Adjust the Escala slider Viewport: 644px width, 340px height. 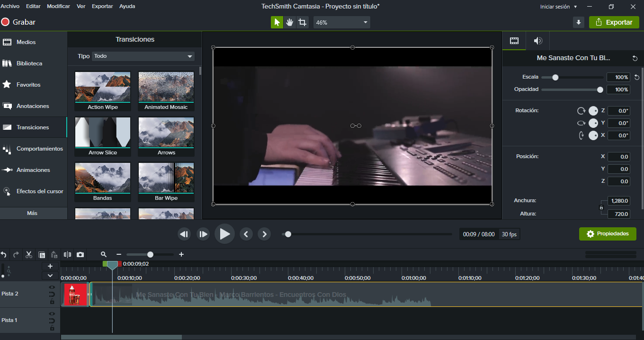coord(572,77)
